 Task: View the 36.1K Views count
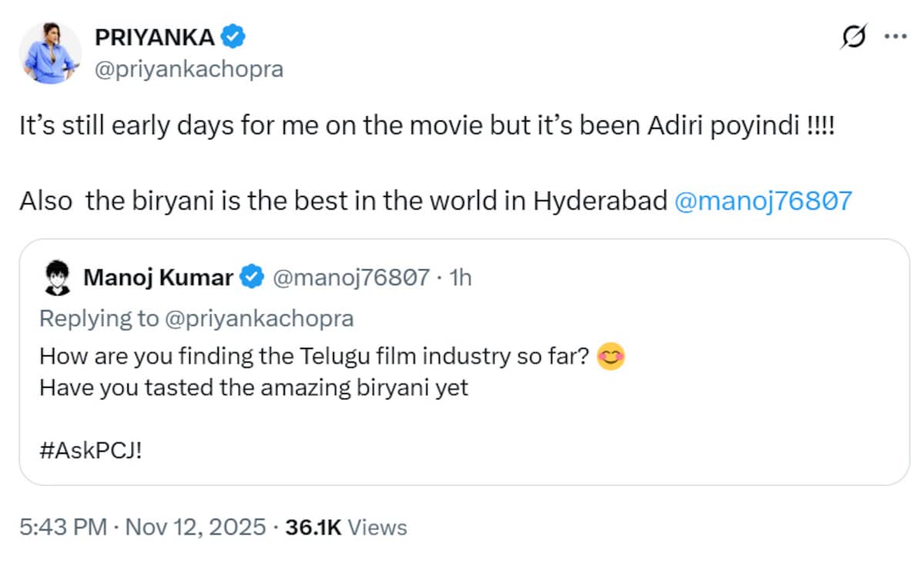click(x=346, y=527)
